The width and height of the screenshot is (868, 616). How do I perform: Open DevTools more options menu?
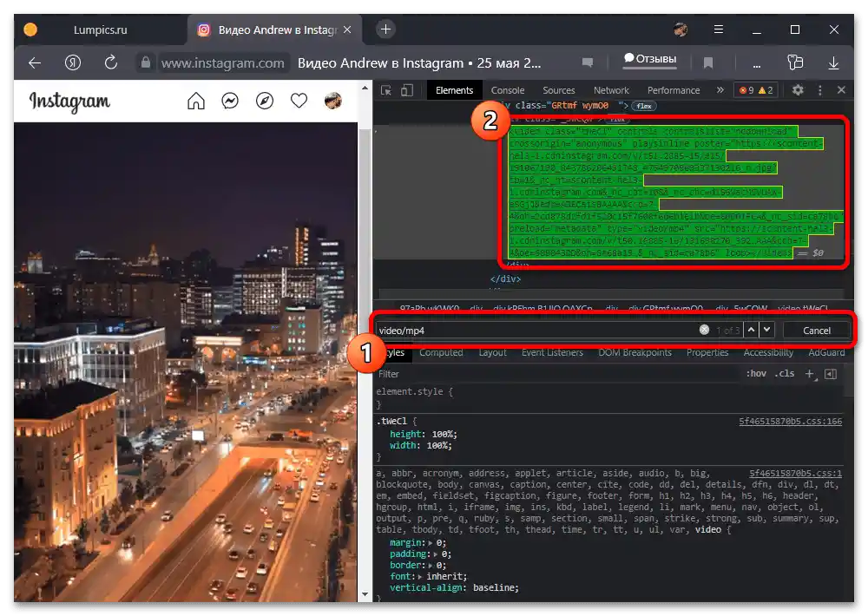[820, 89]
